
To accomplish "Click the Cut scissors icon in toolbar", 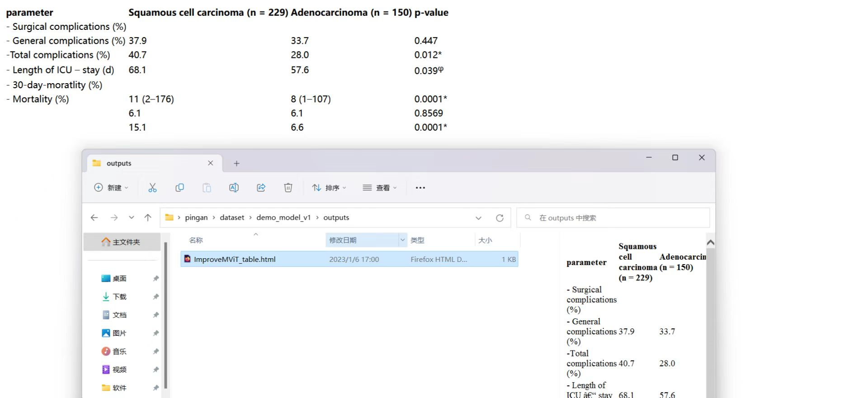I will click(x=152, y=188).
